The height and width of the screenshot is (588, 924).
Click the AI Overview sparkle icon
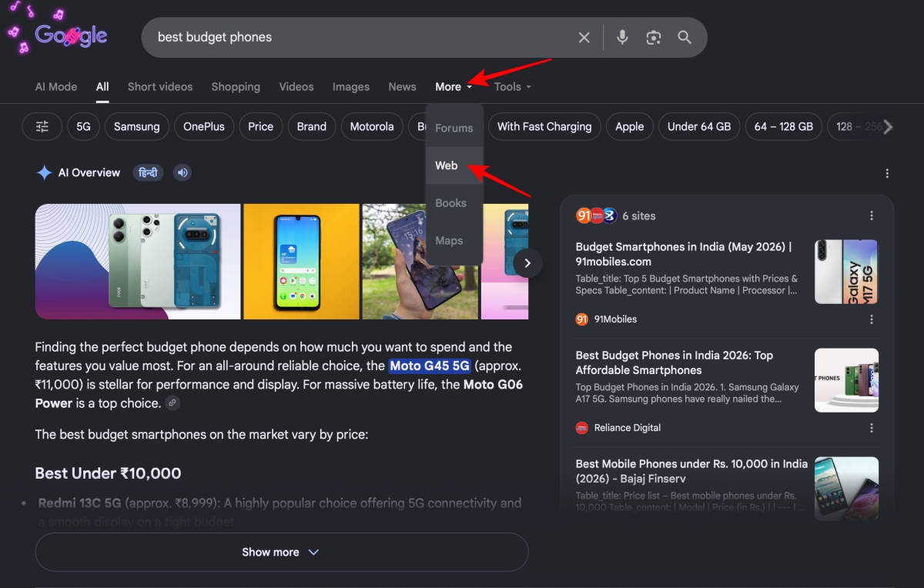click(x=44, y=172)
